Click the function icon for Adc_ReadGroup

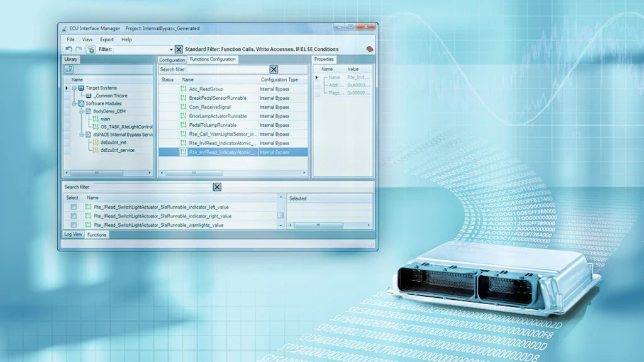[183, 89]
